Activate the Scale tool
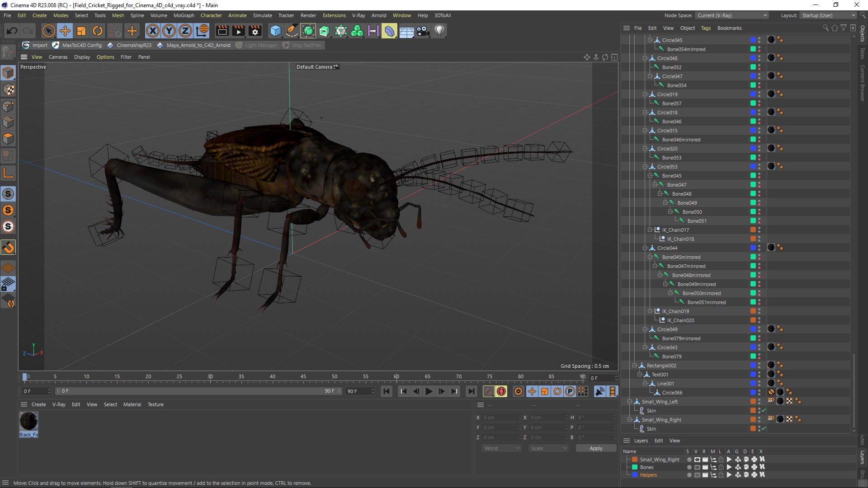 [81, 31]
